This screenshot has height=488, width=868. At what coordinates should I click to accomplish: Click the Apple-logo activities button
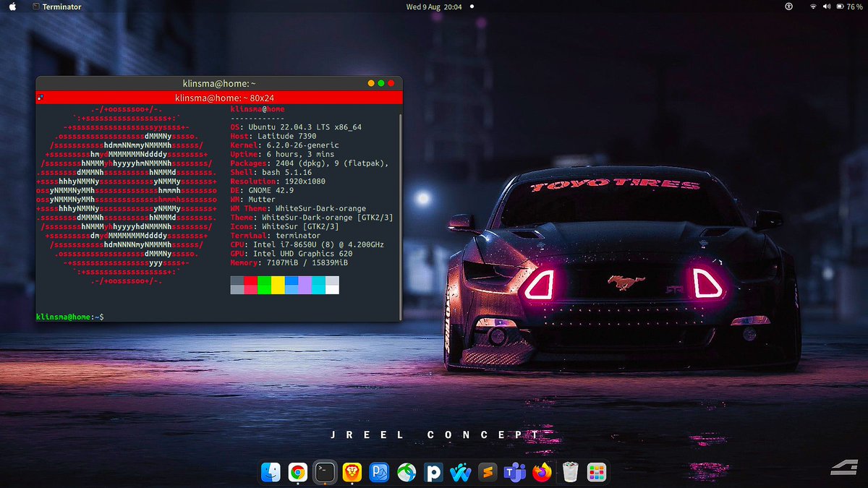13,7
